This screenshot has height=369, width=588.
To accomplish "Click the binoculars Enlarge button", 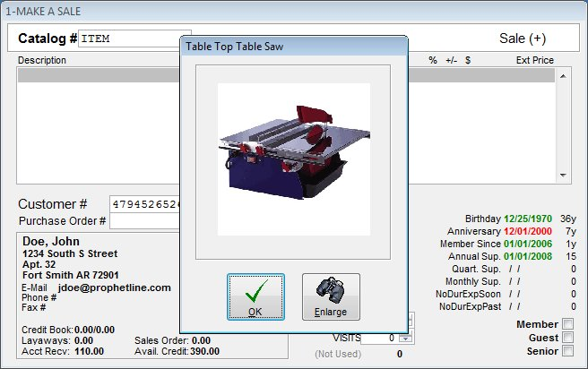I will [331, 296].
